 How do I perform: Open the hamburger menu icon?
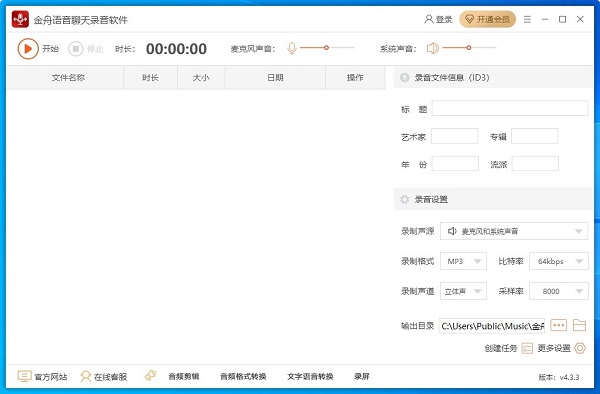click(x=527, y=19)
